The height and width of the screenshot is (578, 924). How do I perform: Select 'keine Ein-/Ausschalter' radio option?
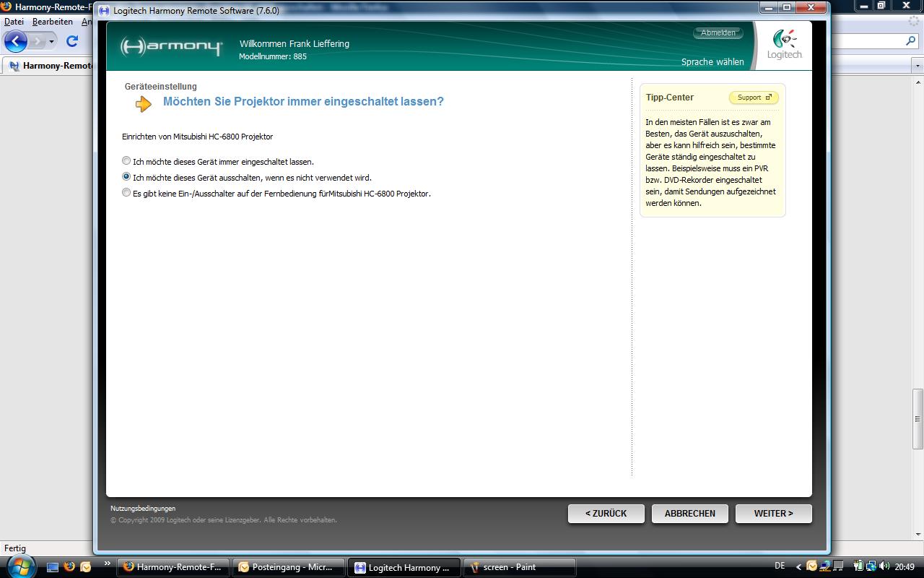[126, 193]
